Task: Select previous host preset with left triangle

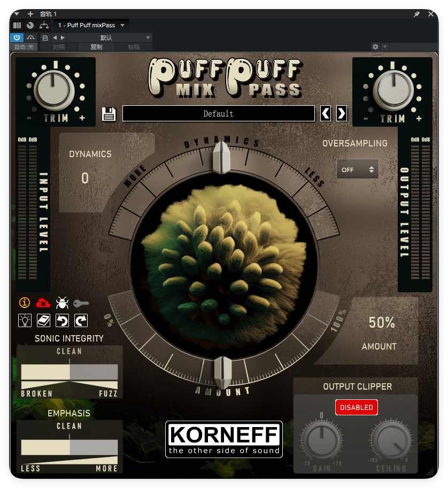Action: (x=55, y=37)
